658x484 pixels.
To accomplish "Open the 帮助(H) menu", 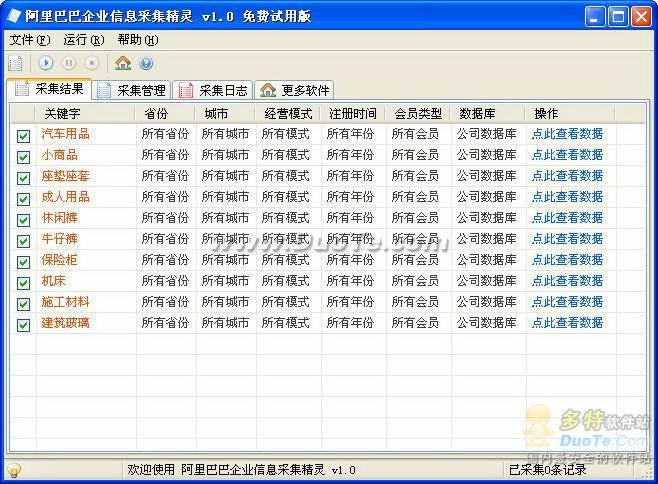I will (138, 40).
